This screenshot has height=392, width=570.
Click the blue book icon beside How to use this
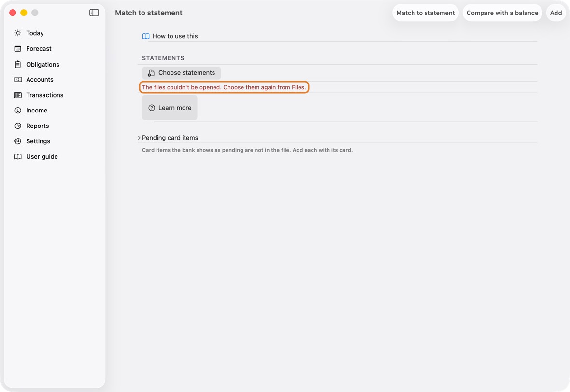(x=146, y=36)
